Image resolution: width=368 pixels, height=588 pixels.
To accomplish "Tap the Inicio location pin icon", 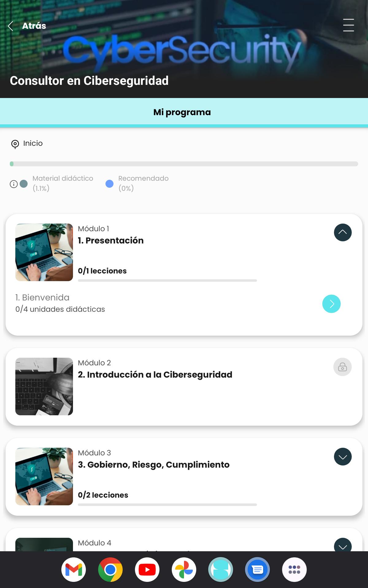I will click(15, 144).
